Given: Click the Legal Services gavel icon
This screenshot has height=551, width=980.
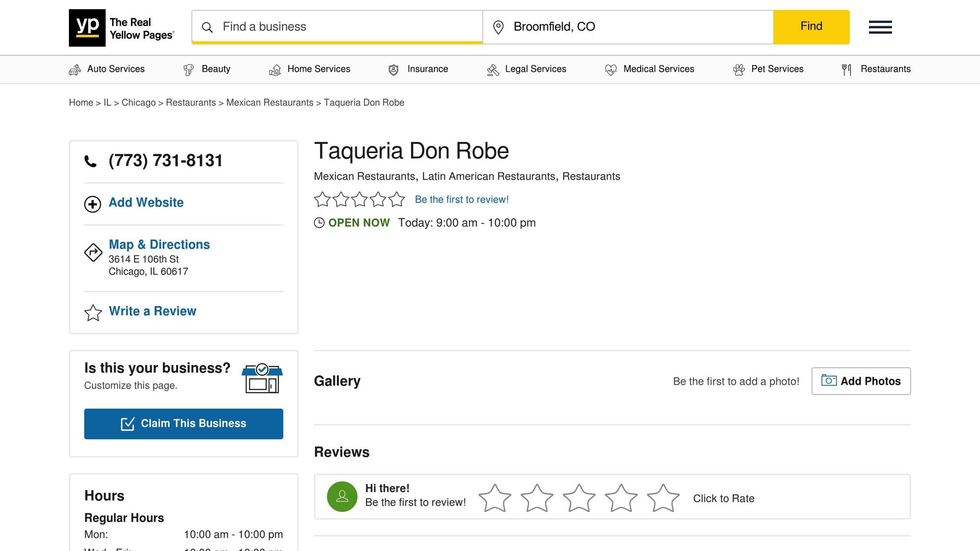Looking at the screenshot, I should 493,70.
